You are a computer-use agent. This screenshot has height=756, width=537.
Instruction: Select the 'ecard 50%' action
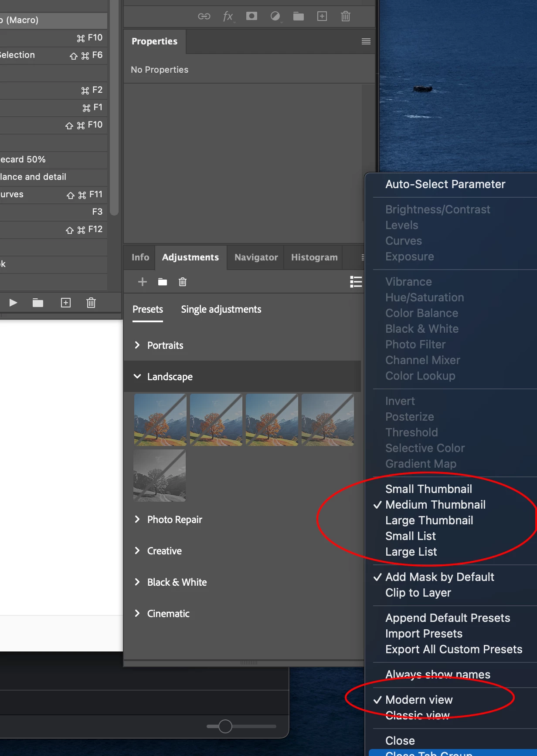[x=54, y=159]
